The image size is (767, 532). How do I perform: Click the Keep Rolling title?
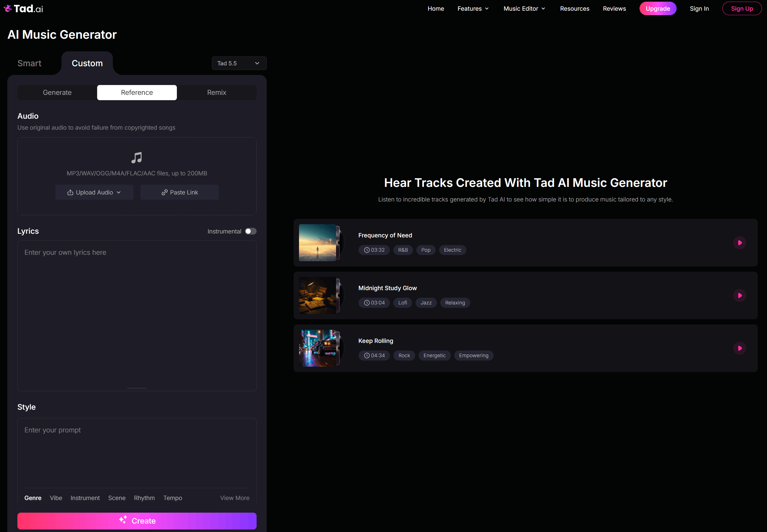pos(375,341)
